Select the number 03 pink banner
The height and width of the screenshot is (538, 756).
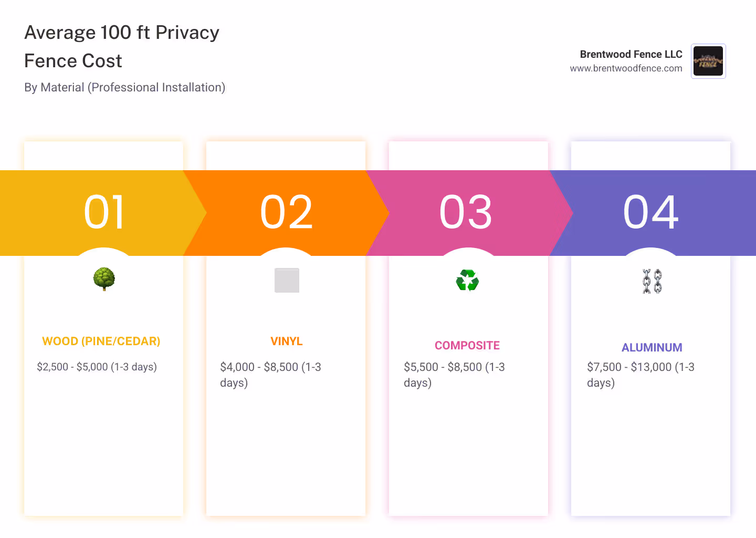[x=468, y=212]
